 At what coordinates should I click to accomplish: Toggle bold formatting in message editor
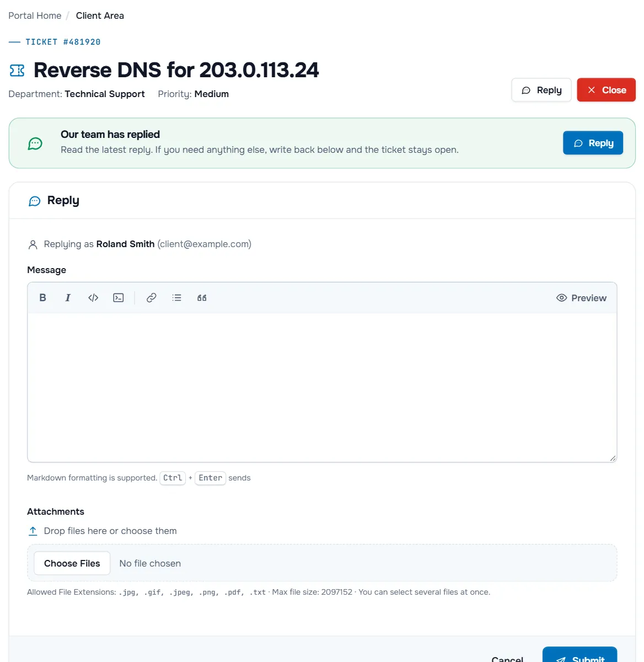click(x=42, y=298)
